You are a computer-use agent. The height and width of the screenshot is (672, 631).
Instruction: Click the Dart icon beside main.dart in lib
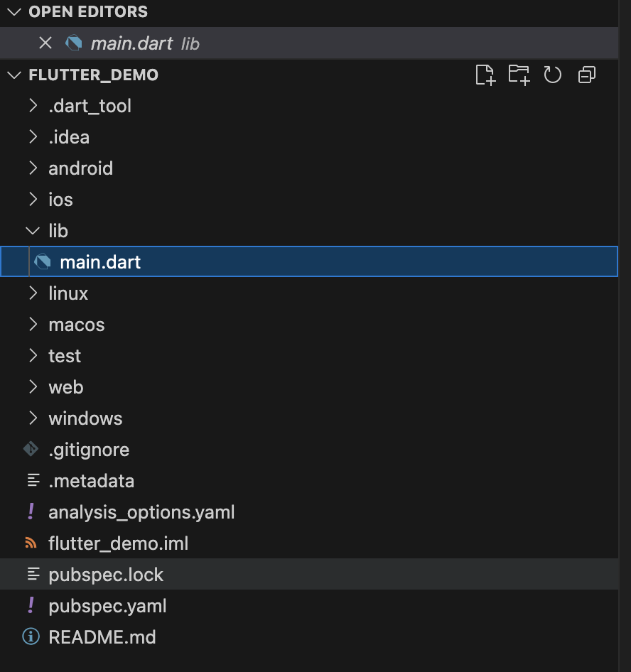pyautogui.click(x=43, y=261)
